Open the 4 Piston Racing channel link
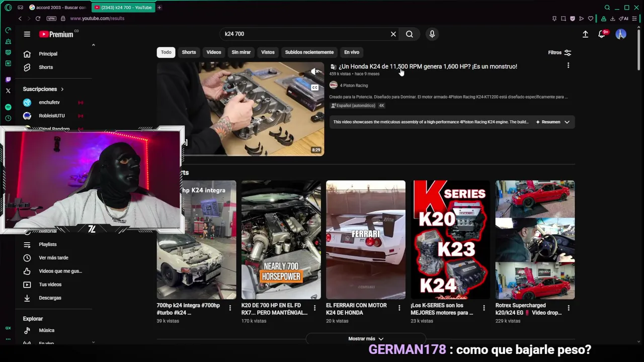This screenshot has height=362, width=644. click(354, 85)
